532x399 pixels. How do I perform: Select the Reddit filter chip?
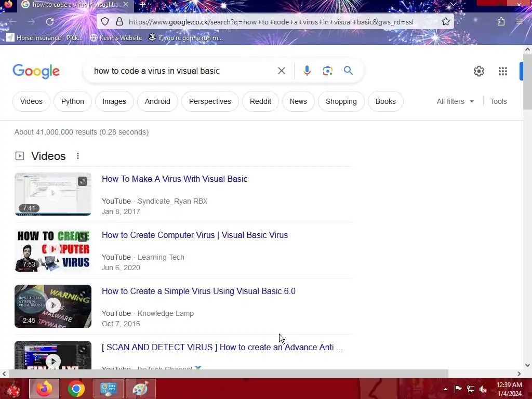[x=260, y=101]
